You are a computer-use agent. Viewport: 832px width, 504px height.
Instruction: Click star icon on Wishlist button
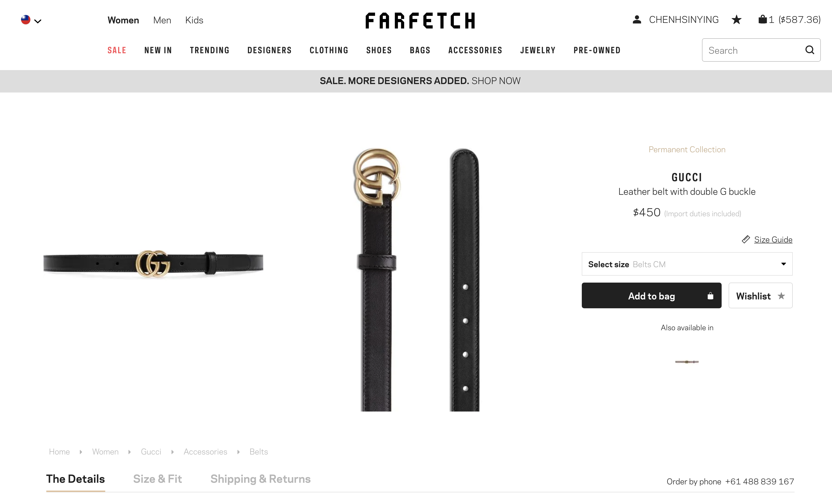(781, 296)
